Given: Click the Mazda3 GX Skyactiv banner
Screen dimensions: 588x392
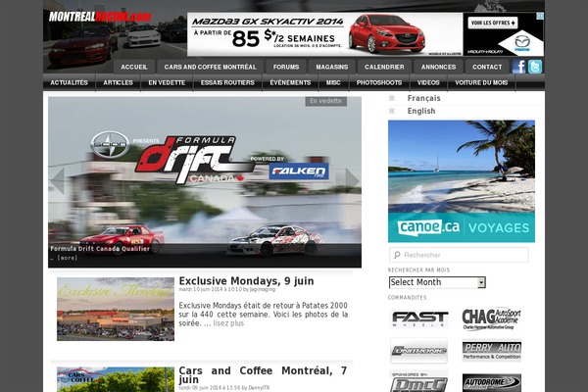Looking at the screenshot, I should tap(324, 34).
